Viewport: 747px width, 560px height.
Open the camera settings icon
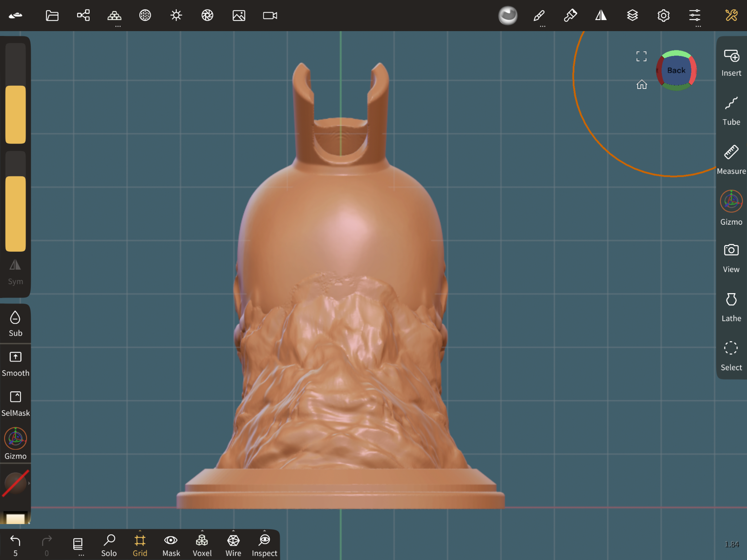pos(270,15)
